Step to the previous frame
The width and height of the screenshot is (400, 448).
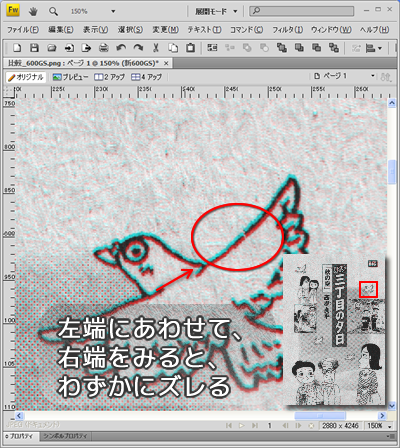point(285,426)
